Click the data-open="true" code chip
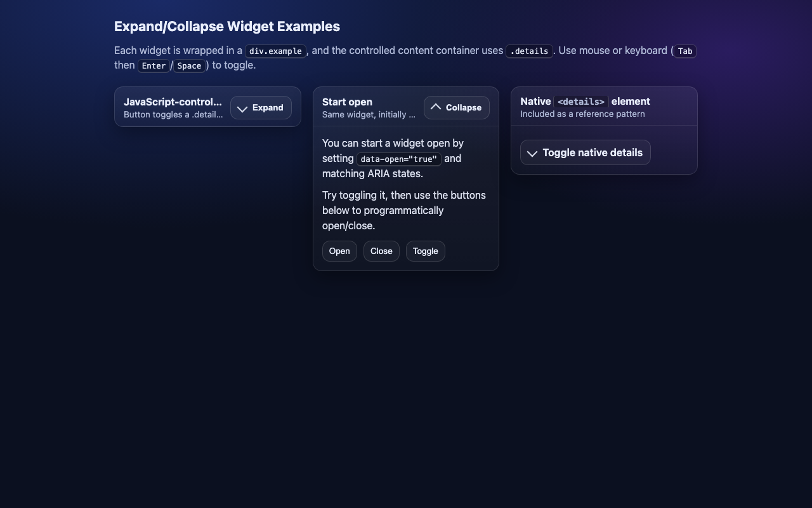The image size is (812, 508). pos(398,159)
